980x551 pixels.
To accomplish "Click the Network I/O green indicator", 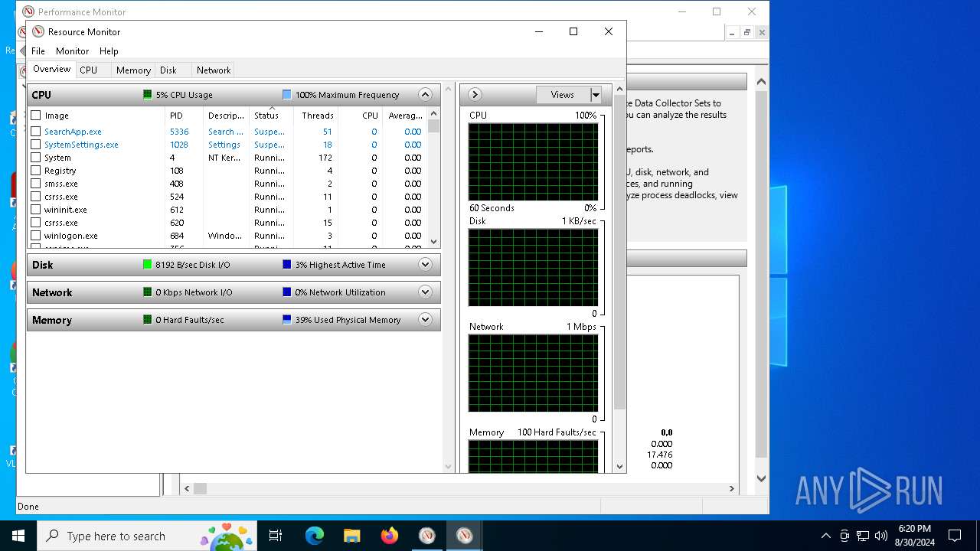I will click(x=147, y=292).
